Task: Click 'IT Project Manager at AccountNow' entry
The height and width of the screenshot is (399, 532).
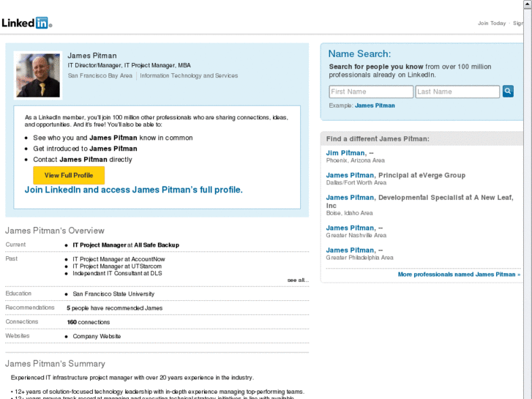Action: click(119, 259)
